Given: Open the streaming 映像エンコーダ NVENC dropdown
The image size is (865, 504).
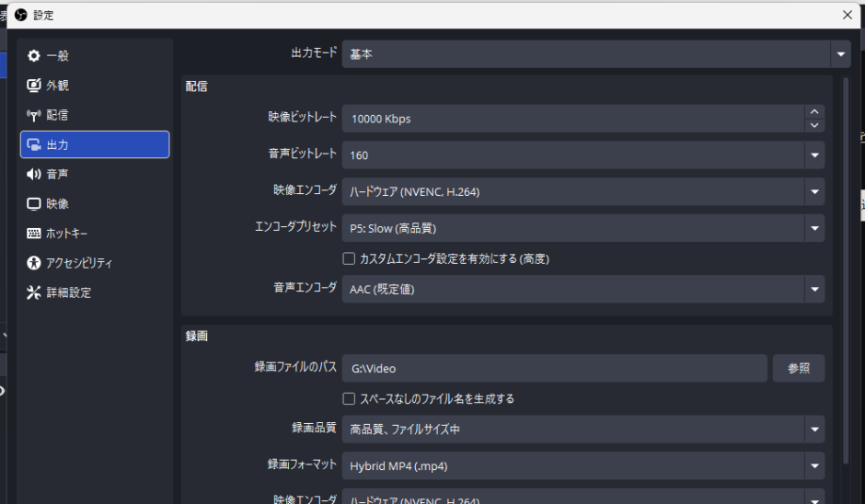Looking at the screenshot, I should 583,192.
